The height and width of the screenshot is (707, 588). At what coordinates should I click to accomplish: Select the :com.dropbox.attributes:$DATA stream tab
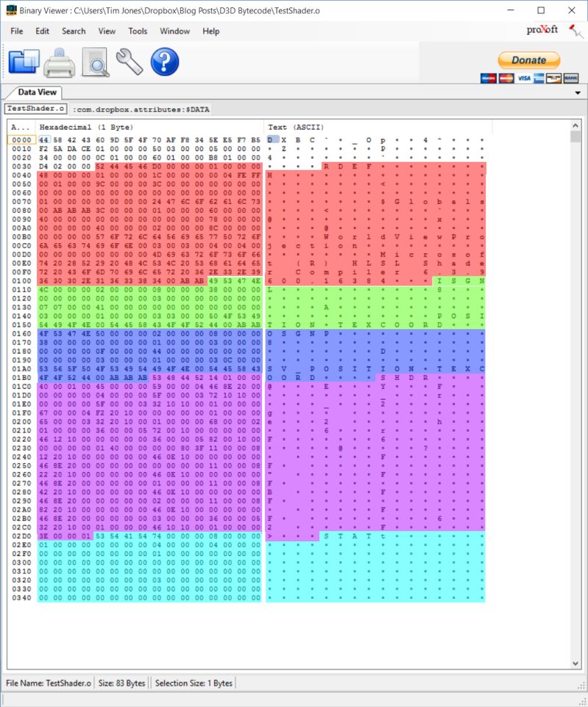point(141,109)
